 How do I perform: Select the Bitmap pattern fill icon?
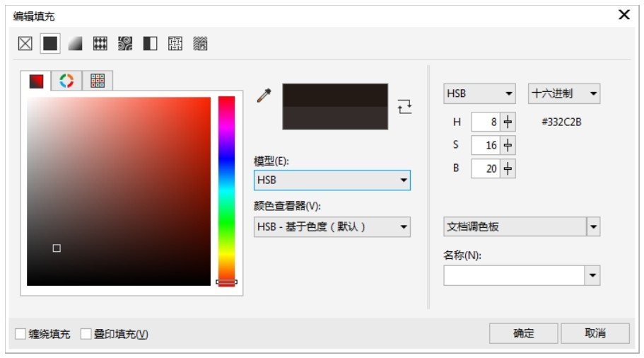(x=125, y=43)
